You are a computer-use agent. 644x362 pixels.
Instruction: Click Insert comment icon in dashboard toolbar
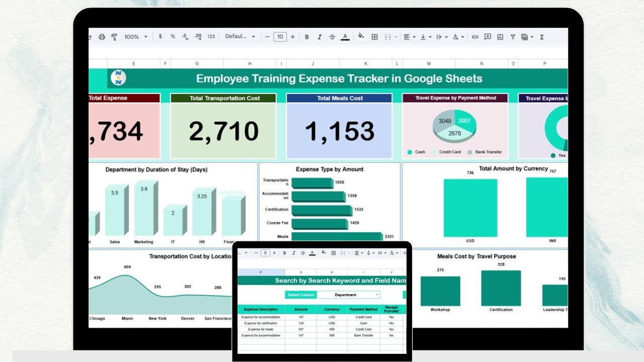coord(488,37)
